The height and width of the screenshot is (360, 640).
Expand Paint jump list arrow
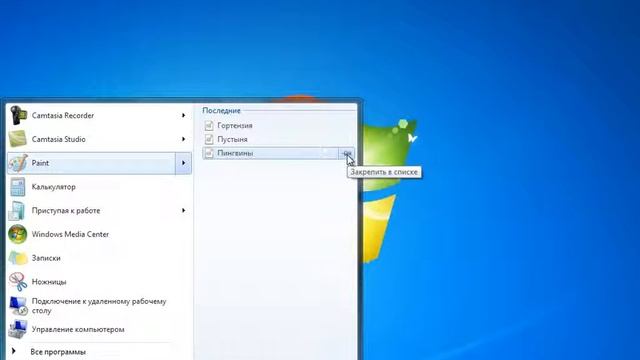(183, 163)
